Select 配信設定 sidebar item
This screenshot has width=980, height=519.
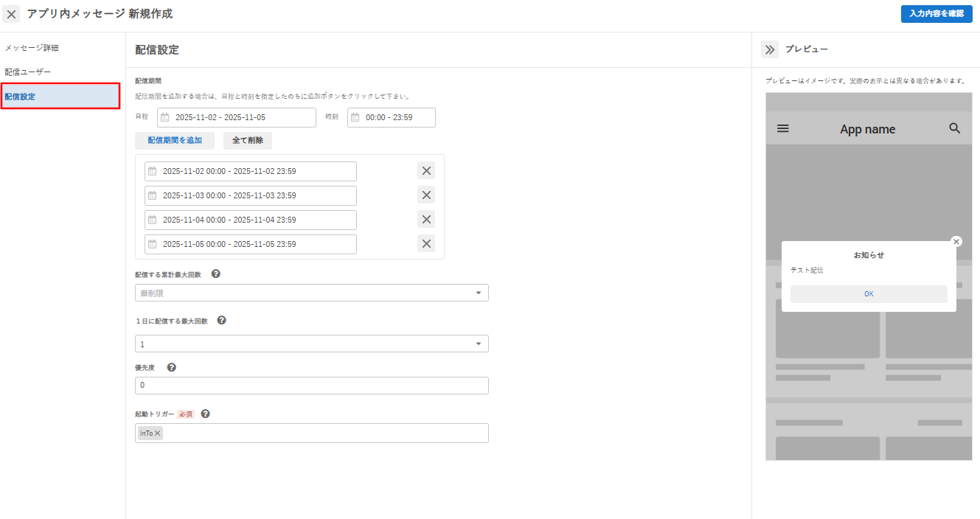60,97
